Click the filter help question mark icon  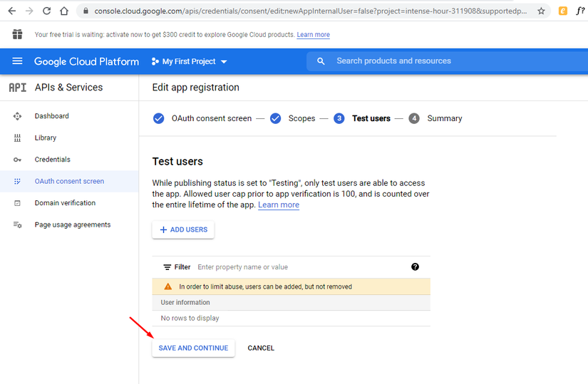click(x=415, y=266)
